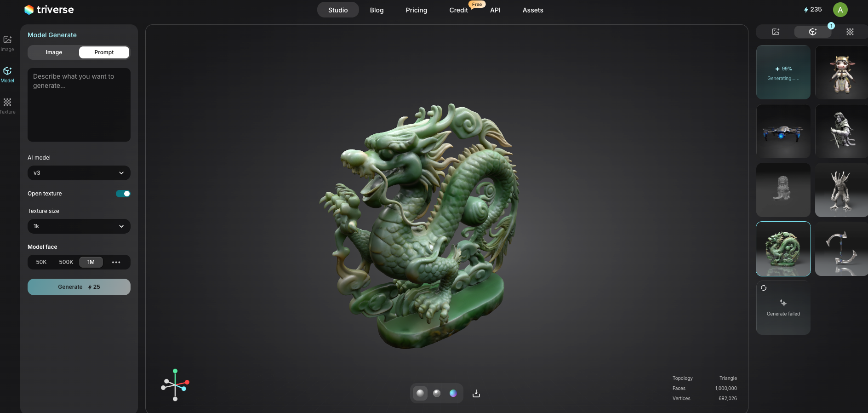Open the texture history grid icon

(850, 32)
